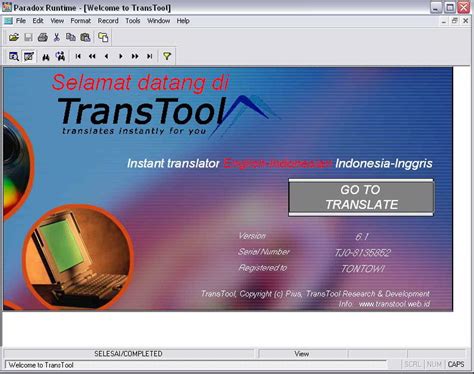Jump back a record set
Image resolution: width=474 pixels, height=374 pixels.
pyautogui.click(x=92, y=56)
